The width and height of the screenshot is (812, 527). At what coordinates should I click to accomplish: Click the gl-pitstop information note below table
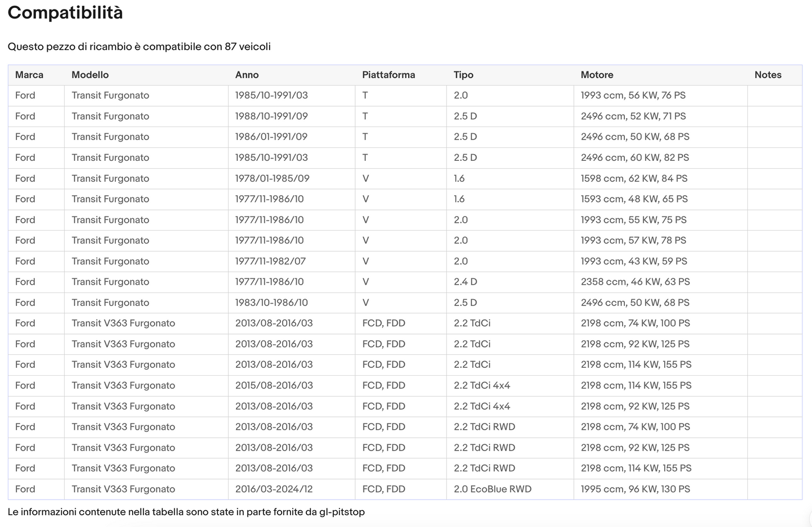coord(186,512)
